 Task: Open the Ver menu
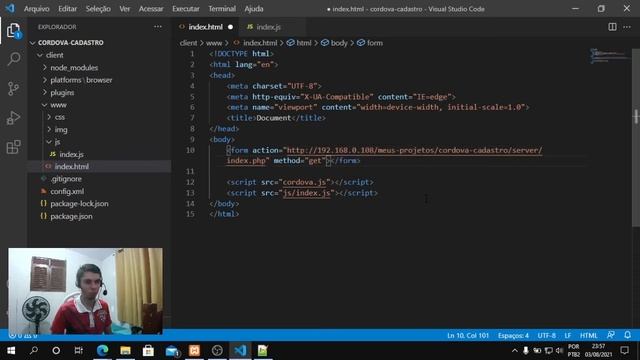(124, 9)
